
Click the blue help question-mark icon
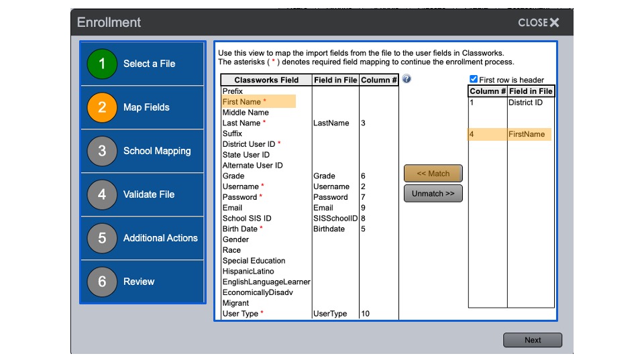click(407, 79)
